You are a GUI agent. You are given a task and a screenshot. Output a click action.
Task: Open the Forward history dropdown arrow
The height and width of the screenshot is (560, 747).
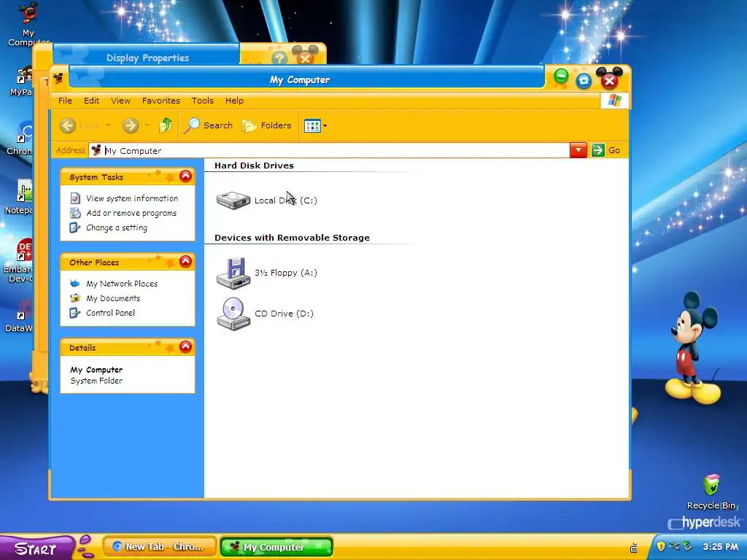coord(147,125)
